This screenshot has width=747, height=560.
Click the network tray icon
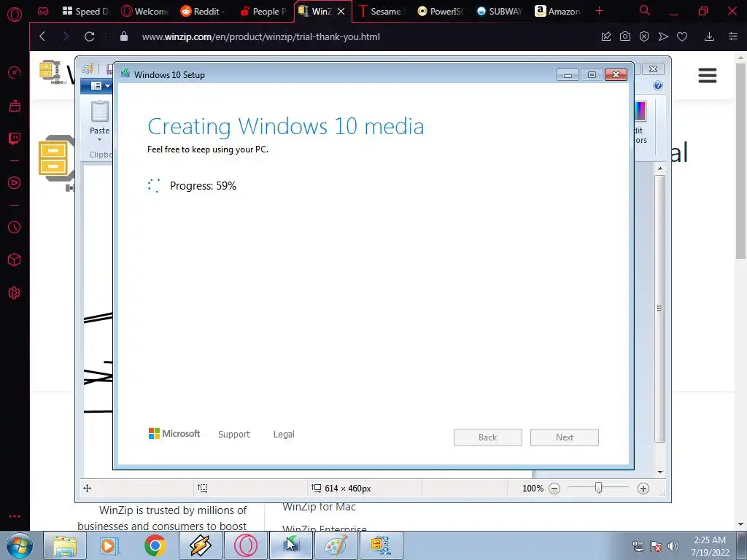point(638,546)
